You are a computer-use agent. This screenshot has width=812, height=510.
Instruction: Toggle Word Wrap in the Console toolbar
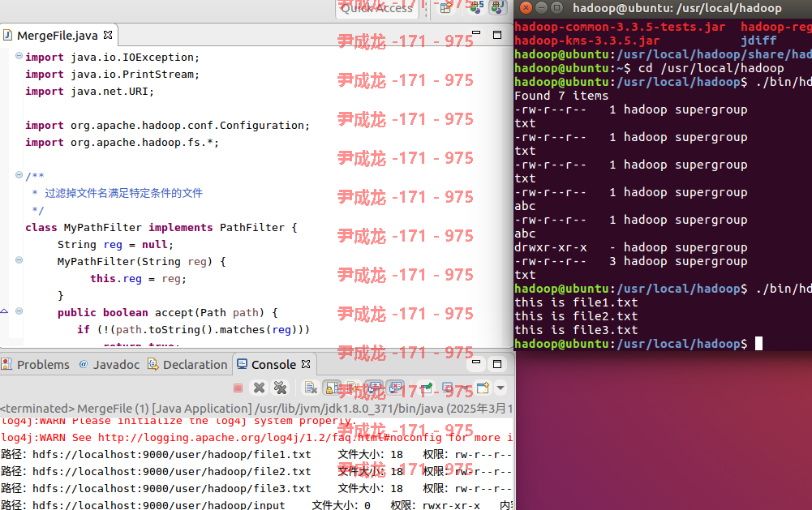click(353, 388)
